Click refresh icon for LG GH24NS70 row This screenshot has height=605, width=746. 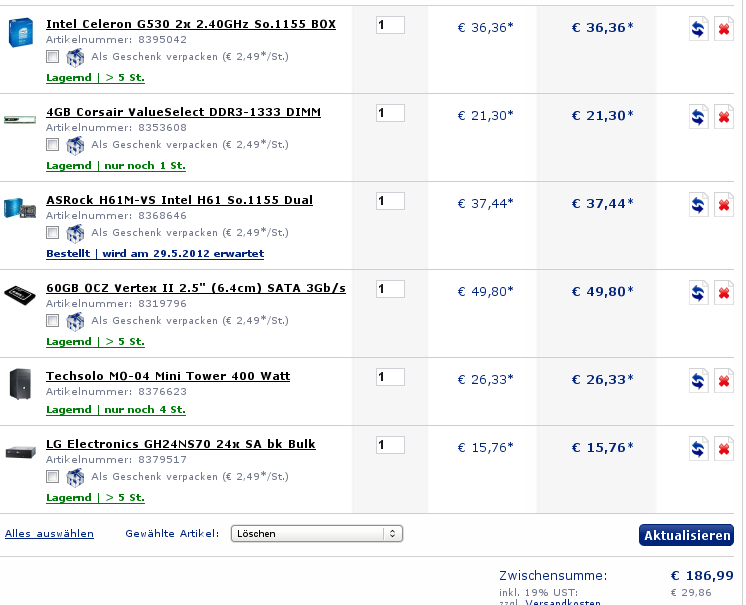point(698,449)
